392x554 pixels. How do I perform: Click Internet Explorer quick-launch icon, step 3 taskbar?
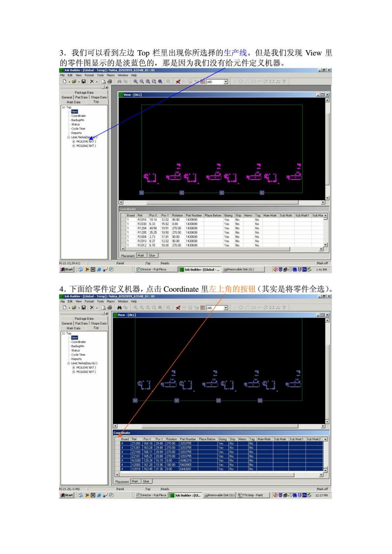[x=99, y=269]
